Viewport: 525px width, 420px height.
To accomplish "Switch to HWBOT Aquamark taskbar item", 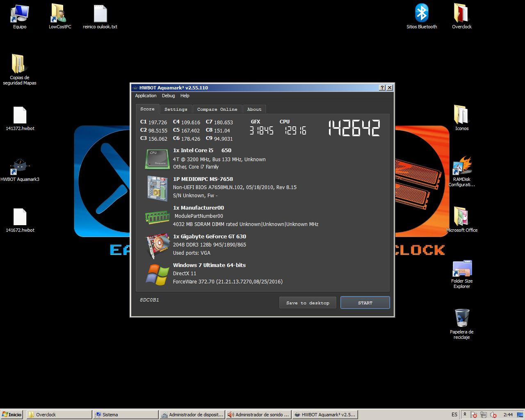I will coord(325,415).
